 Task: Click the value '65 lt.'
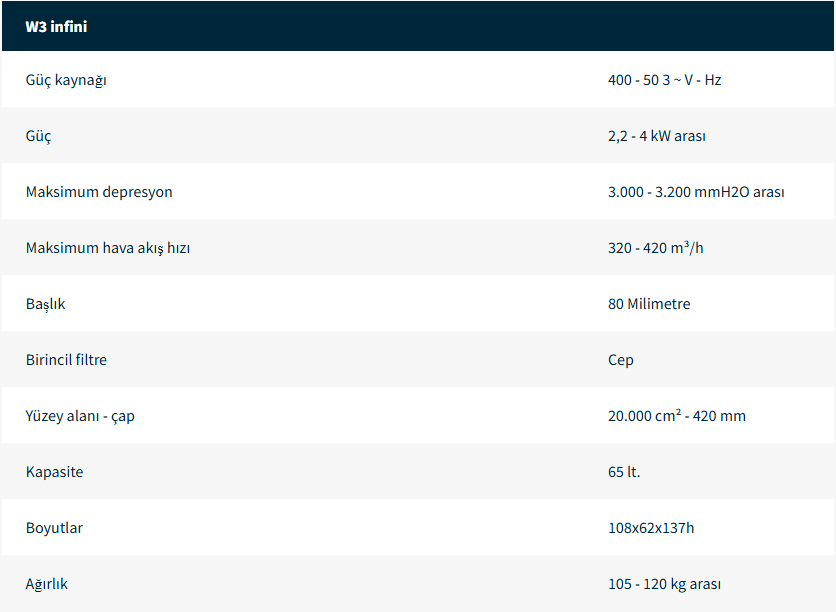(624, 472)
